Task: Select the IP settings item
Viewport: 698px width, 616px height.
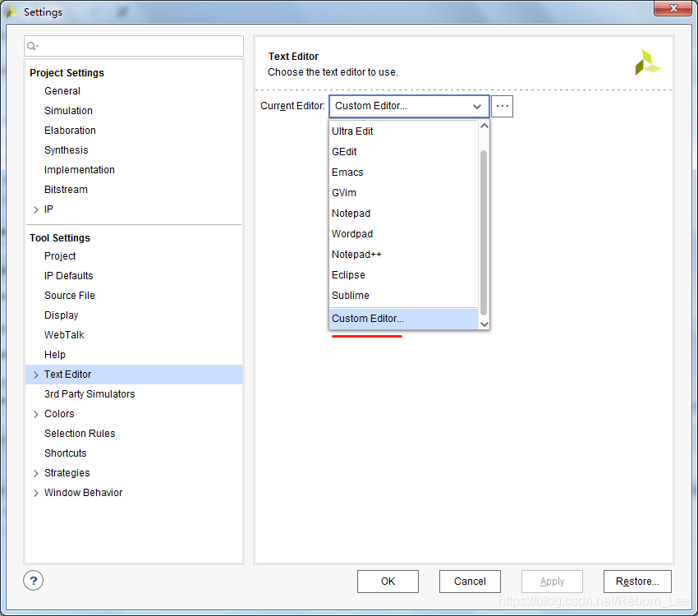Action: coord(48,209)
